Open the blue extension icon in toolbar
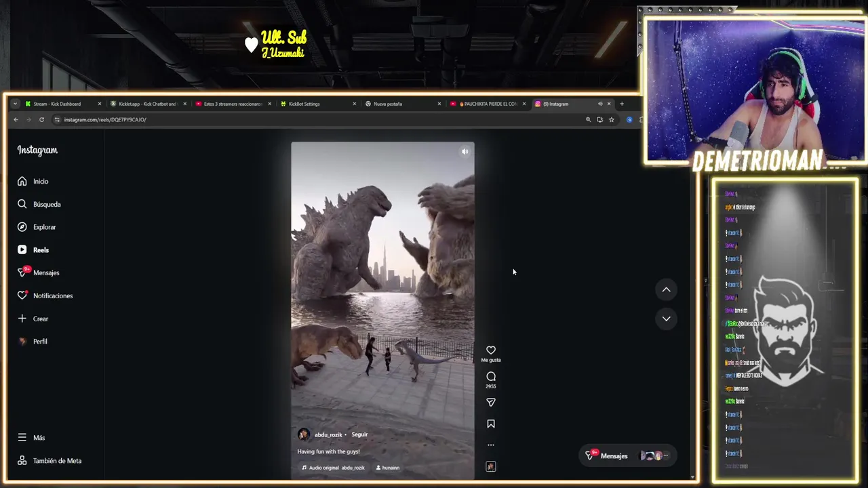The image size is (868, 488). pos(629,119)
